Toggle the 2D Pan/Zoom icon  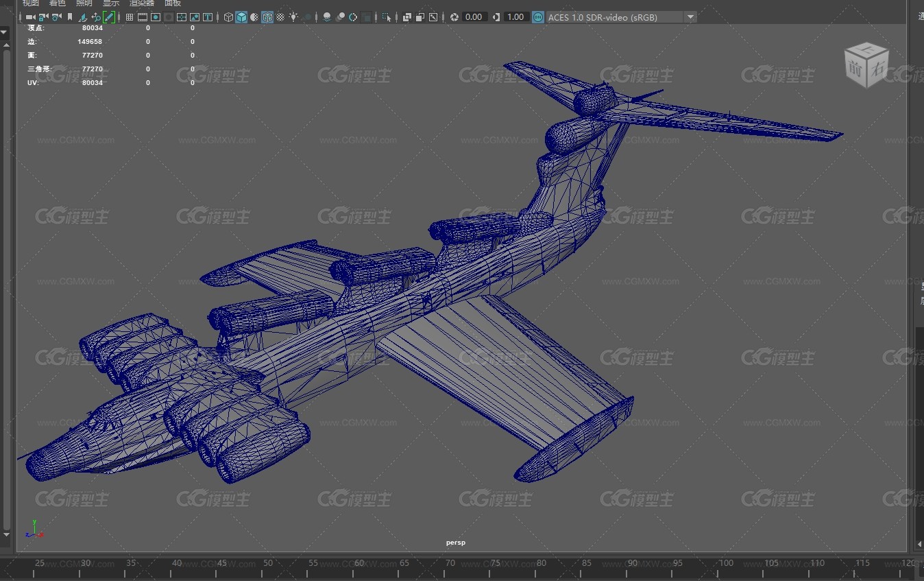[96, 17]
